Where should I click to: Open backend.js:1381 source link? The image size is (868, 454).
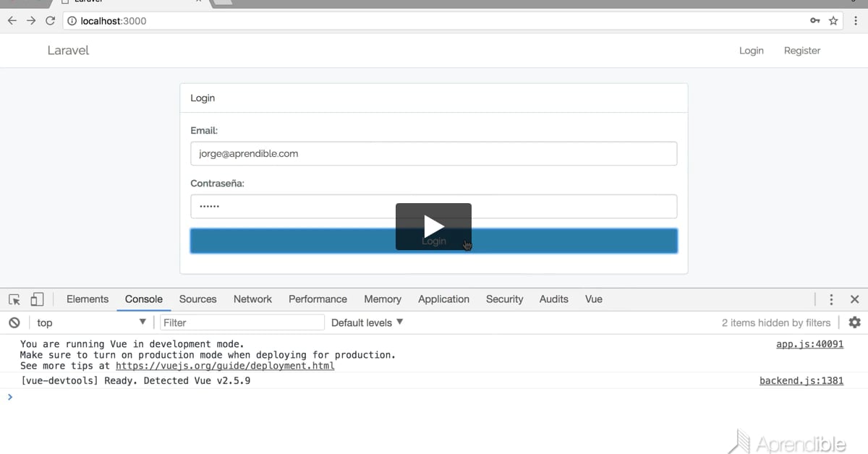tap(801, 380)
